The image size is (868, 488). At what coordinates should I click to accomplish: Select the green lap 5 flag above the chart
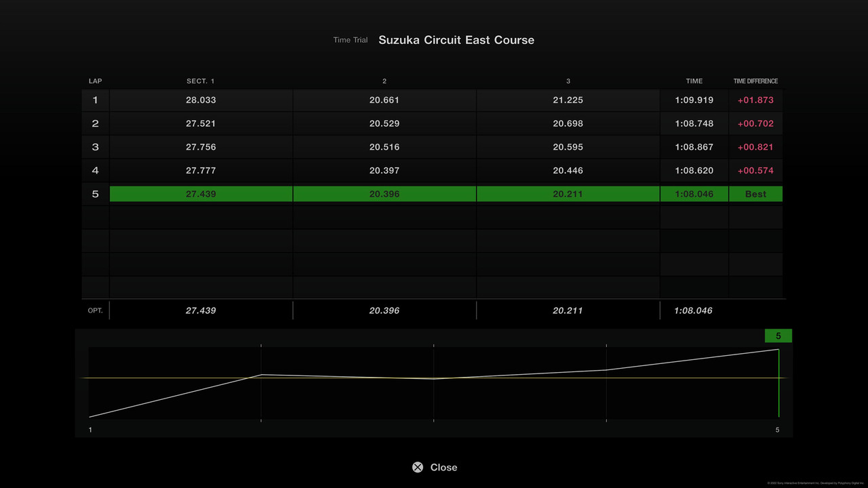[778, 336]
